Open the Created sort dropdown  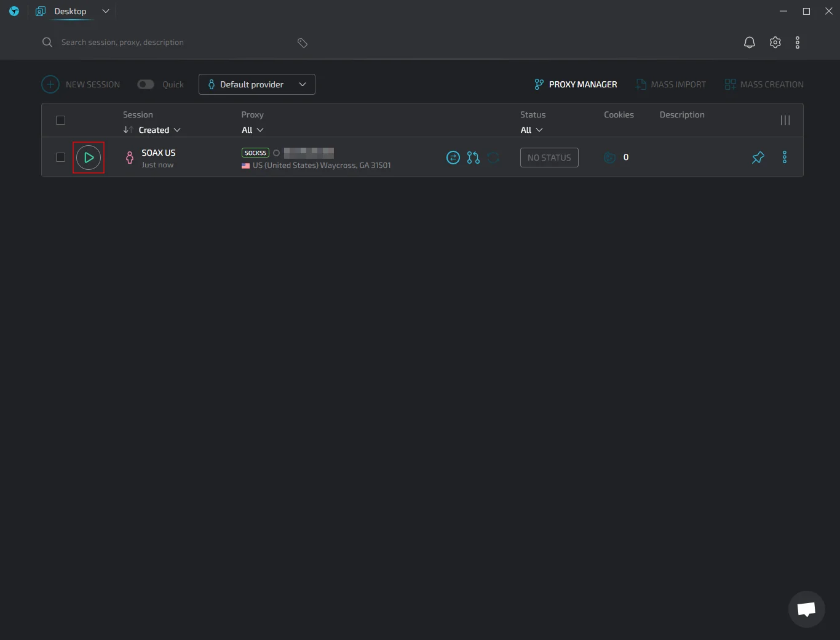[x=159, y=130]
